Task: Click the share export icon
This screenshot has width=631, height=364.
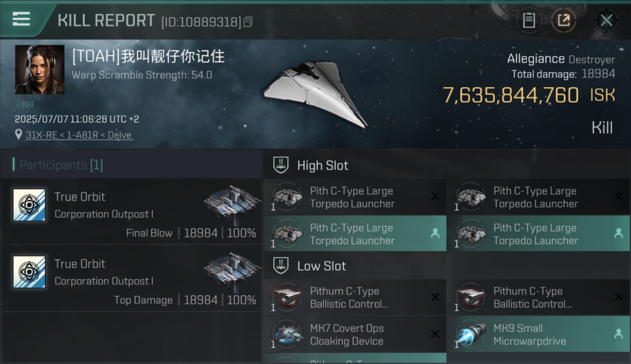Action: pyautogui.click(x=564, y=20)
